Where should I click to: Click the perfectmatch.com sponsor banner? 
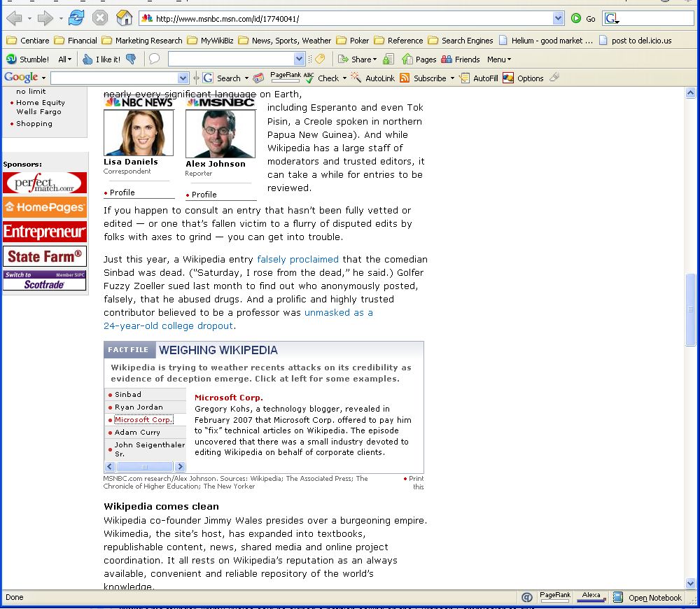click(x=45, y=183)
